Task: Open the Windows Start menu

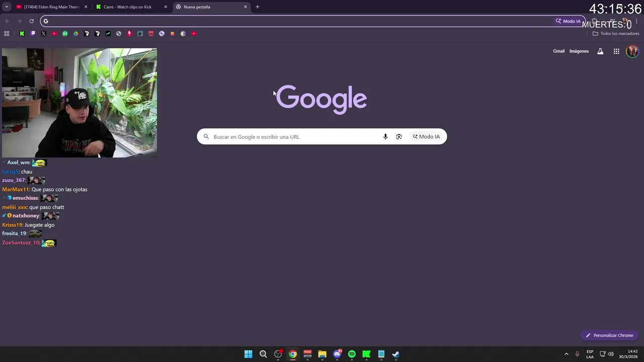Action: (x=249, y=354)
